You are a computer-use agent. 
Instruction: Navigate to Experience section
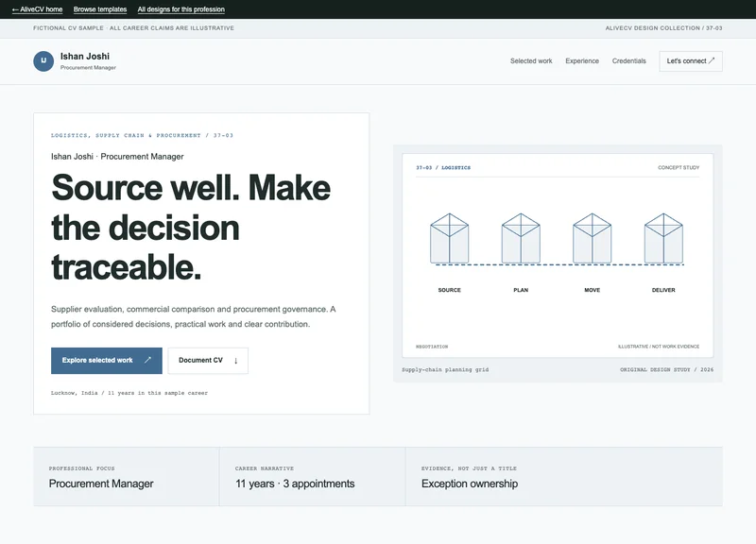tap(582, 61)
